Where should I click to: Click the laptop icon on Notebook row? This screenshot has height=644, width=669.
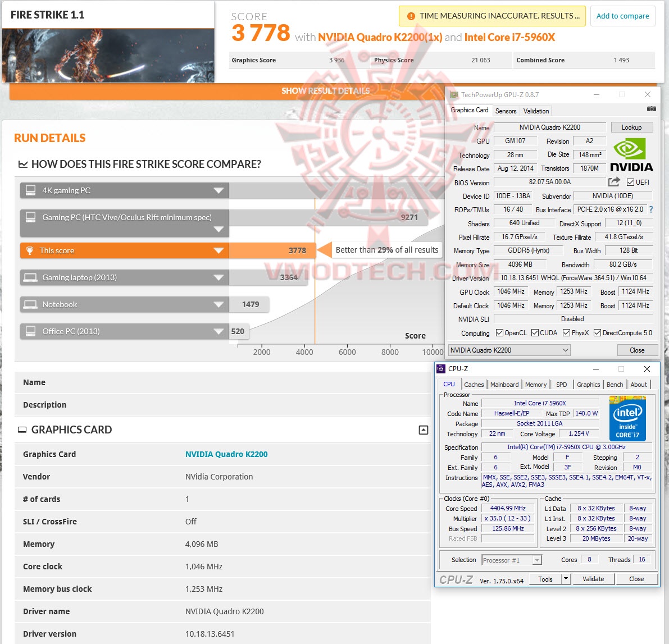30,304
